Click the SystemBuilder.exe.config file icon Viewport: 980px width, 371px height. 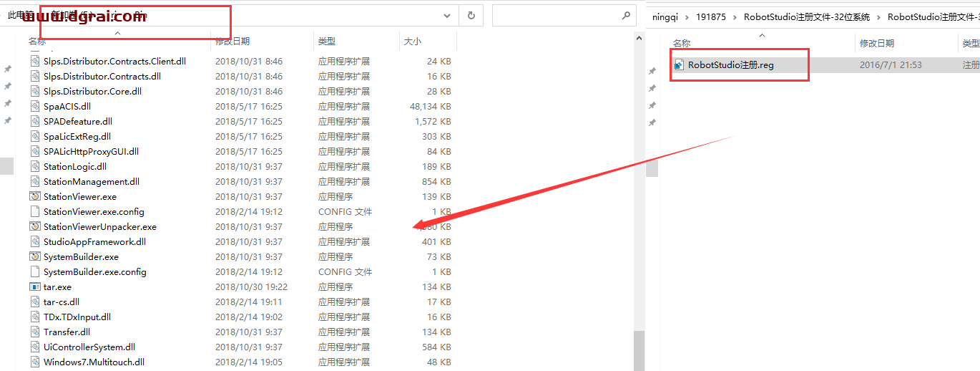pos(35,272)
